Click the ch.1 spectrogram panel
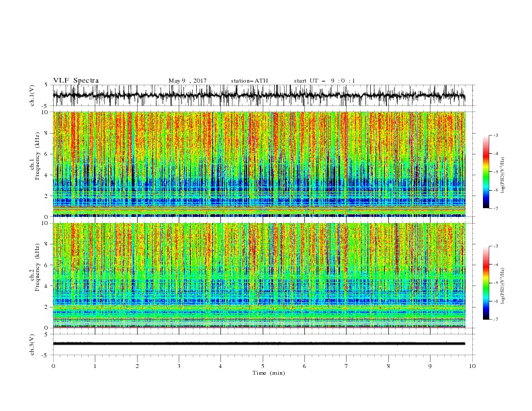532x411 pixels. (259, 164)
